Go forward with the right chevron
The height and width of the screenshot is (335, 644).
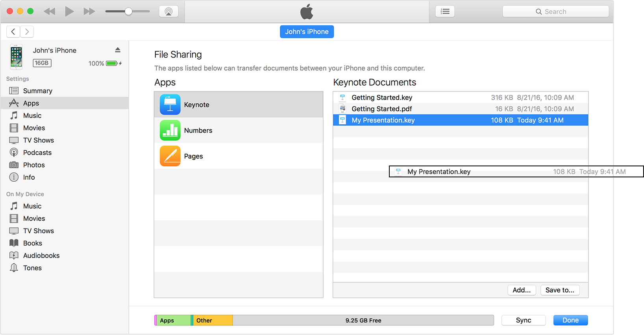tap(27, 32)
